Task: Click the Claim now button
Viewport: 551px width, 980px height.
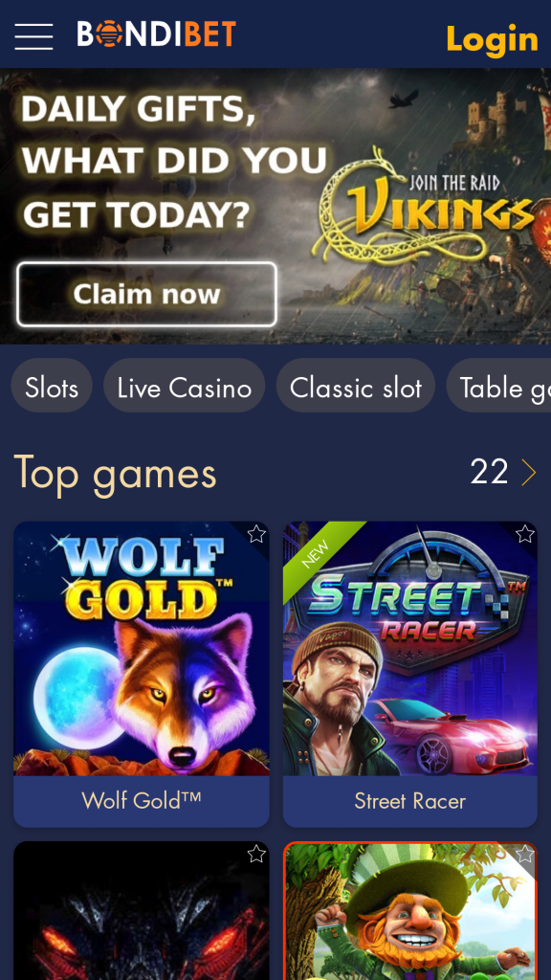Action: pyautogui.click(x=146, y=295)
